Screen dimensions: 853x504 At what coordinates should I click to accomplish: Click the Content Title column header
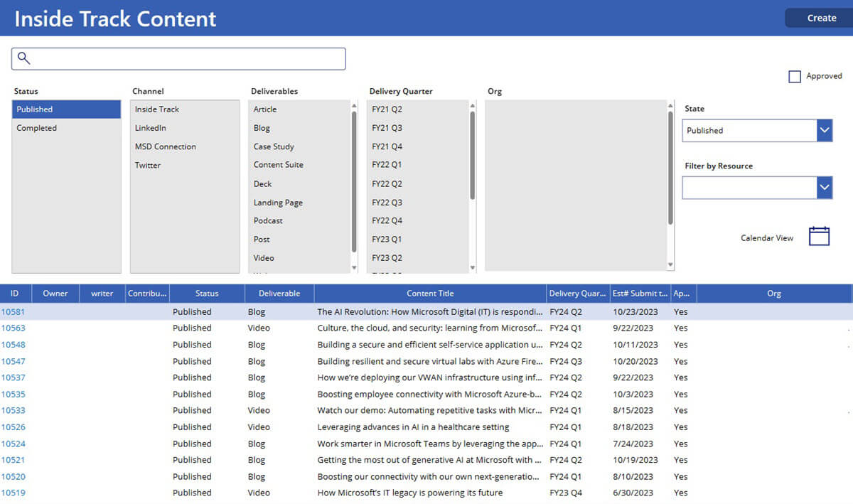point(430,294)
